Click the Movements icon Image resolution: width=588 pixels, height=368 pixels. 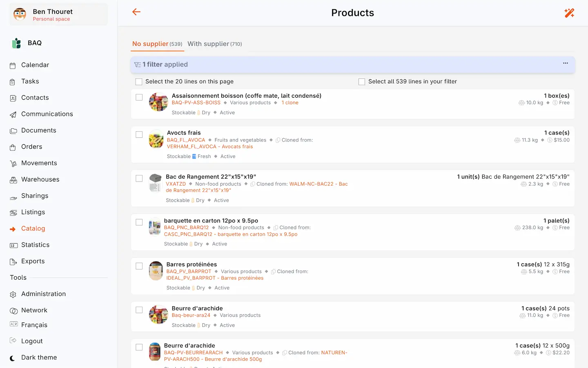pyautogui.click(x=13, y=164)
